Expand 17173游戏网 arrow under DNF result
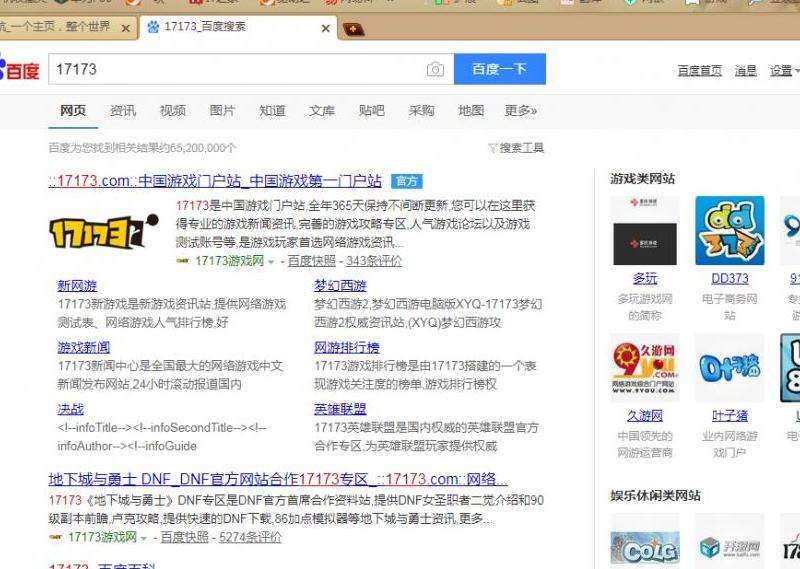This screenshot has height=569, width=800. pyautogui.click(x=144, y=538)
